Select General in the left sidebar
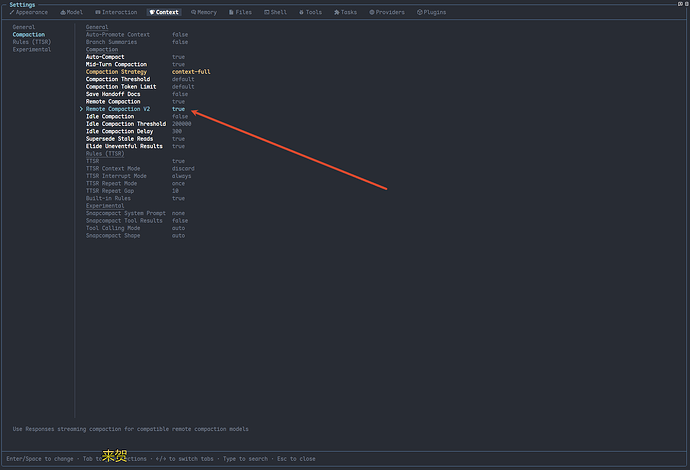Screen dimensions: 690x470 pos(24,27)
